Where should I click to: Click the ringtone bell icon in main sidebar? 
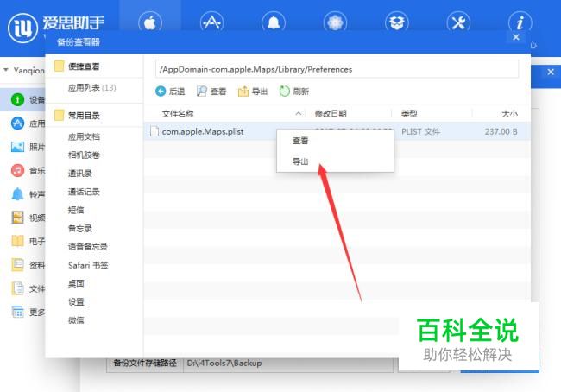[x=17, y=193]
